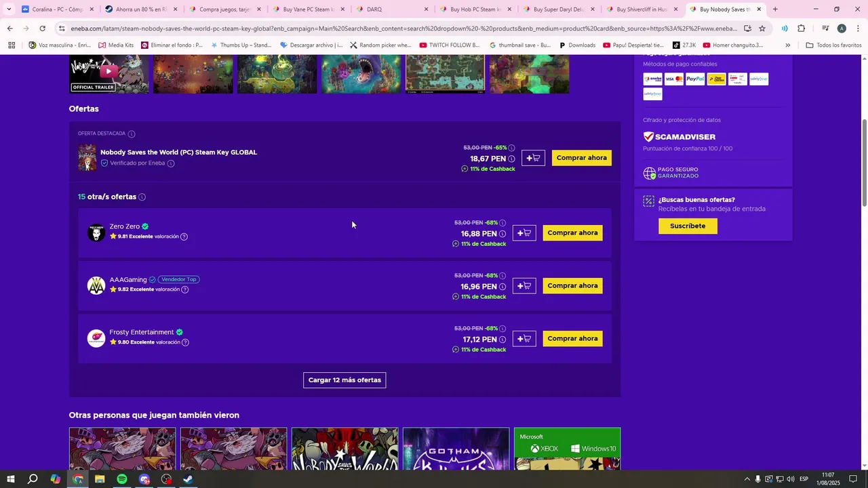Open the Chrome profile avatar

click(842, 28)
